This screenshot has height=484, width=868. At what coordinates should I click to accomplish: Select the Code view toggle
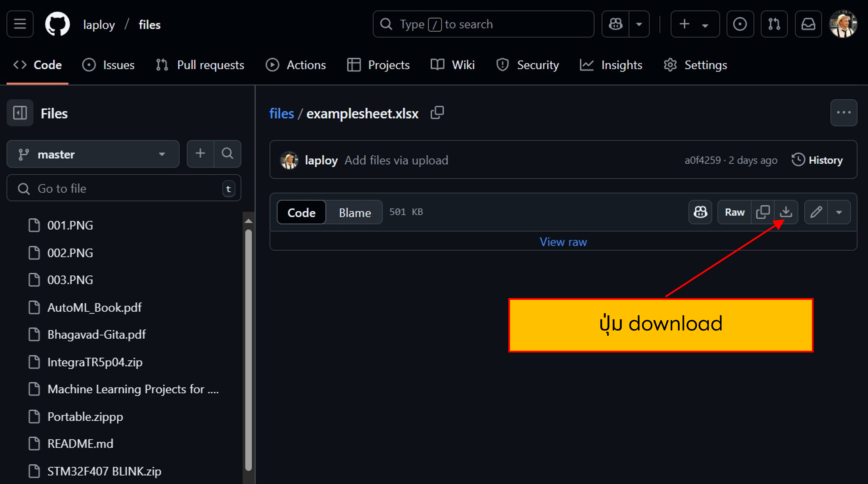(x=301, y=213)
